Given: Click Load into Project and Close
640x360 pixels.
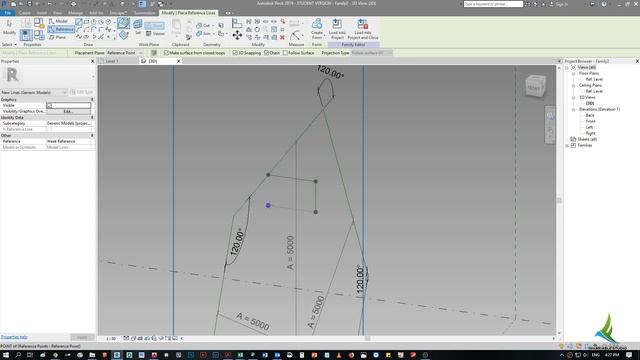Looking at the screenshot, I should (362, 29).
